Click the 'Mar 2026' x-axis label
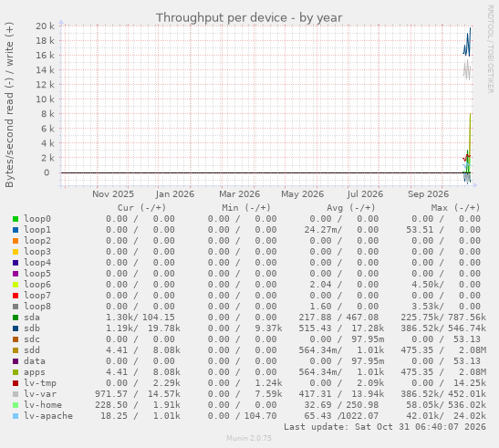Image resolution: width=499 pixels, height=448 pixels. (239, 194)
